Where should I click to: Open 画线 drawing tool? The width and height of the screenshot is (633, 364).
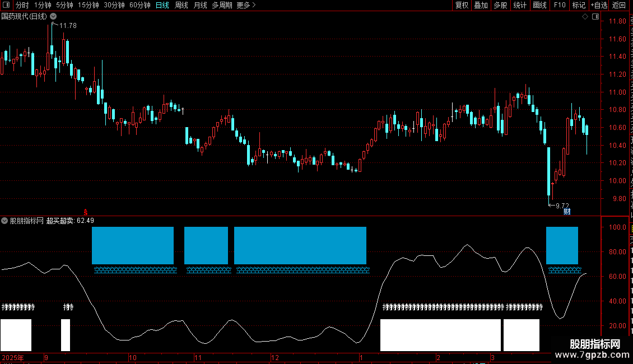coord(540,5)
